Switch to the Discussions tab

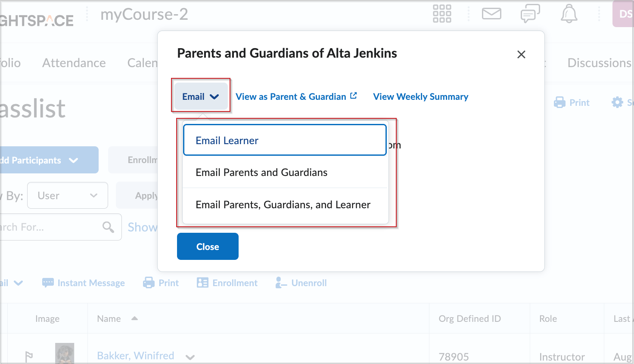tap(600, 63)
